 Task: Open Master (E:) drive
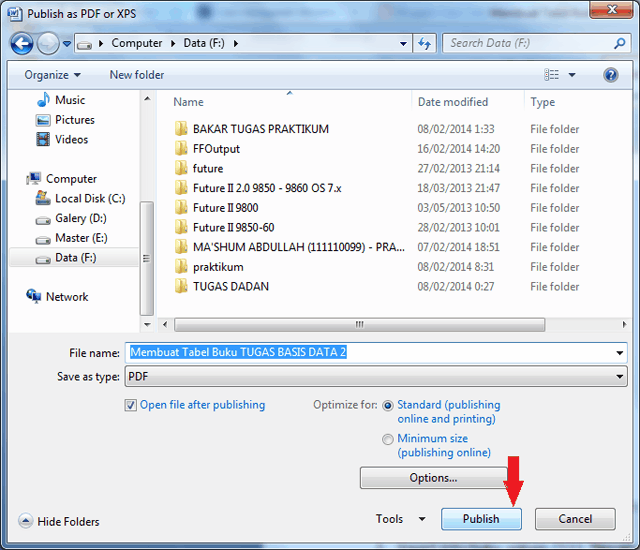pos(81,238)
